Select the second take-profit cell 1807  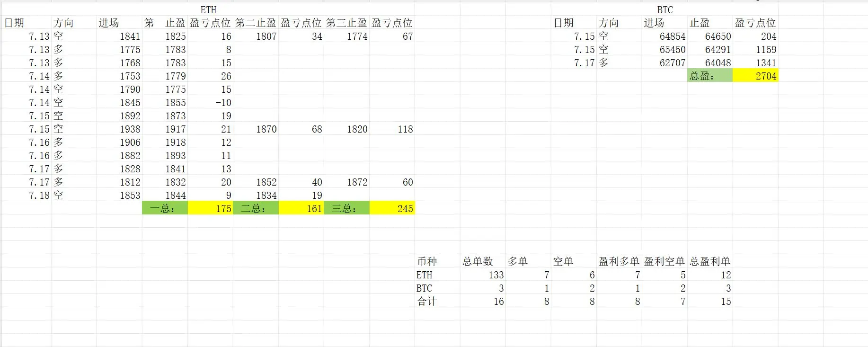click(x=256, y=36)
